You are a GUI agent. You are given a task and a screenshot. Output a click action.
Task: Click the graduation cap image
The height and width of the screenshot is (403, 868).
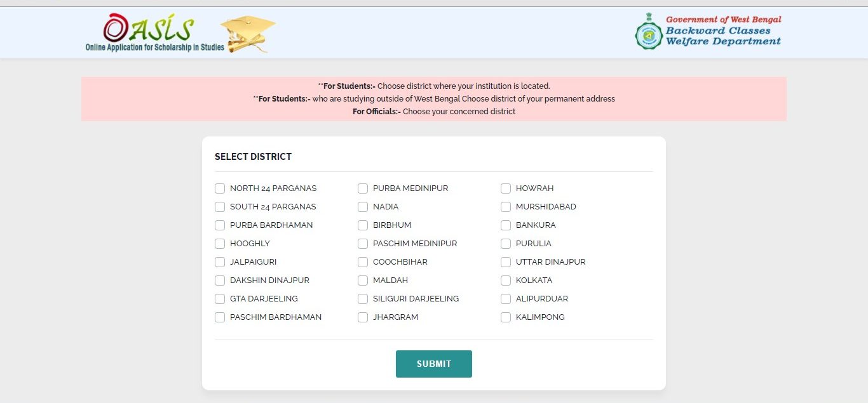click(247, 32)
